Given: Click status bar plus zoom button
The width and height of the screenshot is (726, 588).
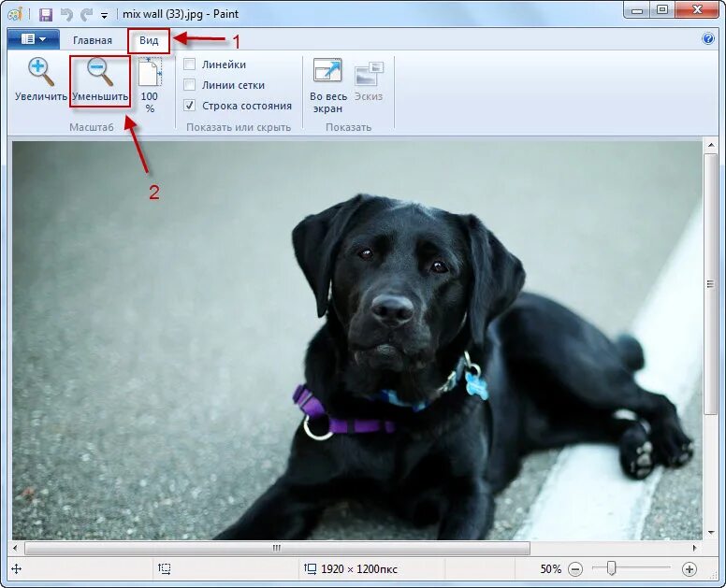Looking at the screenshot, I should (x=689, y=569).
